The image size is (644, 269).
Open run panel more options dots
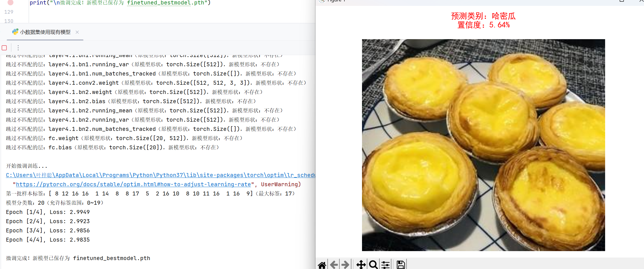18,48
